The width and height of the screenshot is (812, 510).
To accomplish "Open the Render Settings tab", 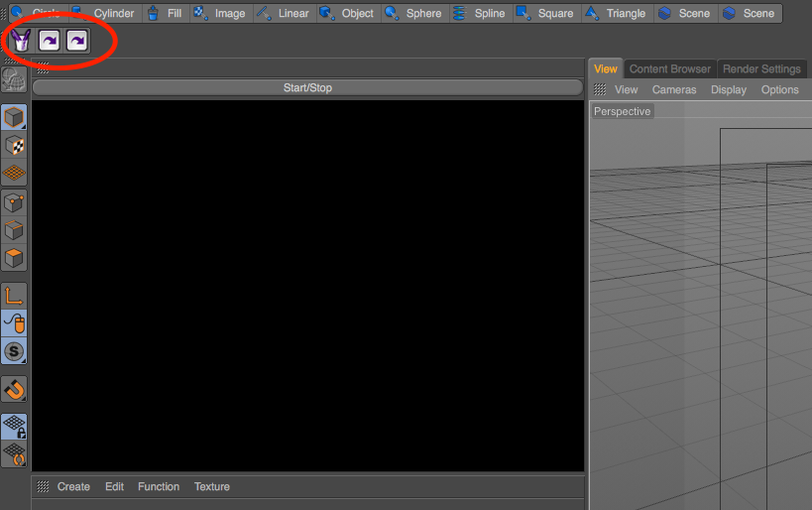I will click(x=761, y=69).
